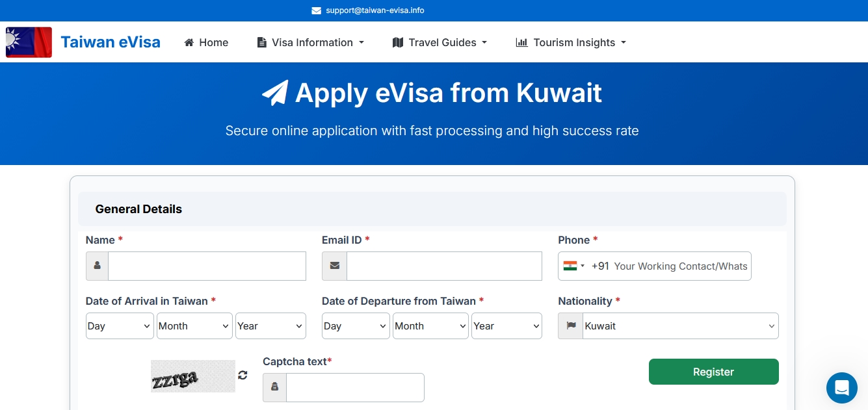Click the captcha refresh icon
The image size is (868, 410).
[x=243, y=375]
